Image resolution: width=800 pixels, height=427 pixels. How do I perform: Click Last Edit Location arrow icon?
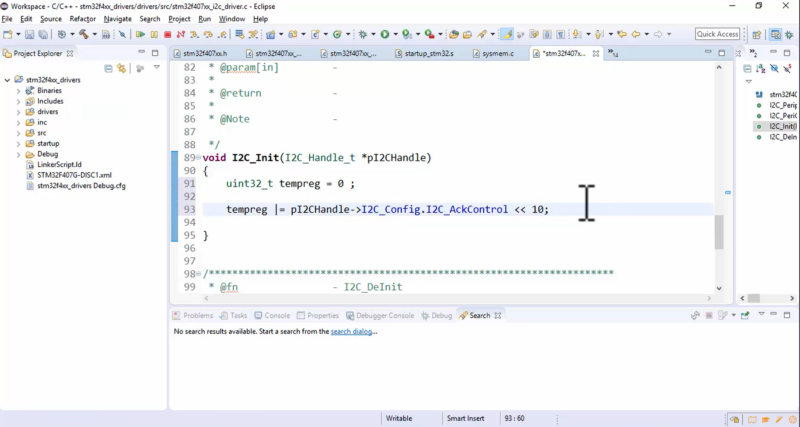[x=622, y=34]
